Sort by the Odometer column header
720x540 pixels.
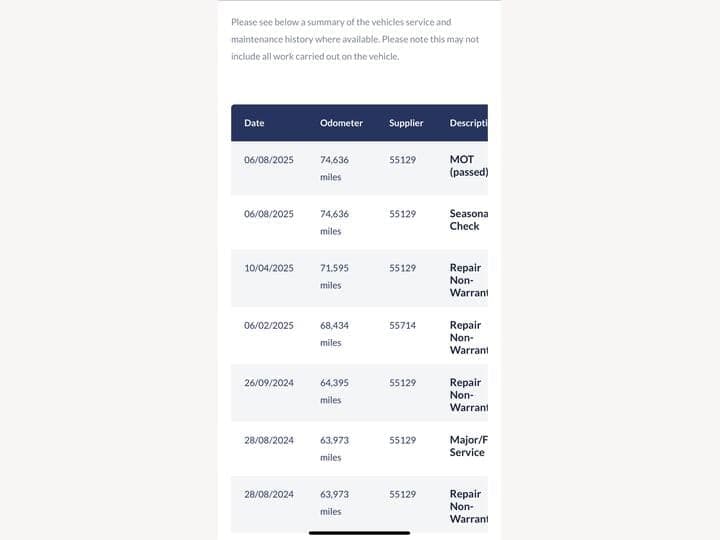pos(340,123)
